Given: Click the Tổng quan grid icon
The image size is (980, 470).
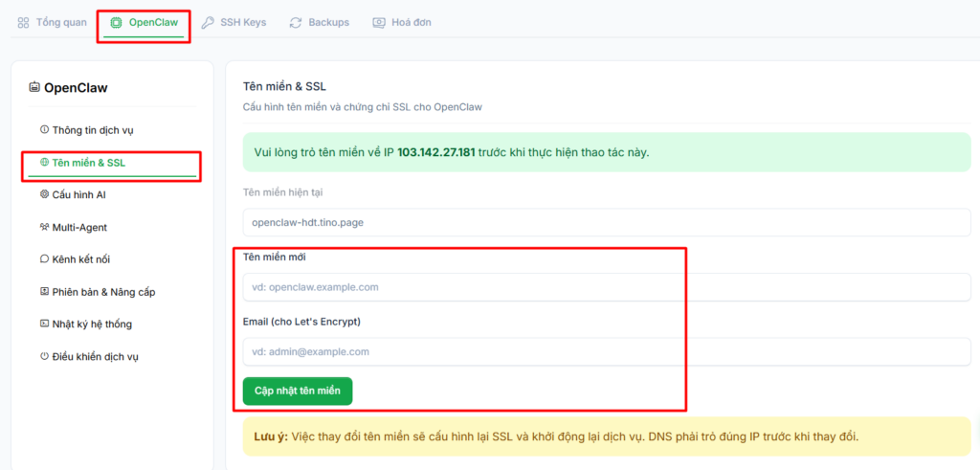Looking at the screenshot, I should pos(24,23).
